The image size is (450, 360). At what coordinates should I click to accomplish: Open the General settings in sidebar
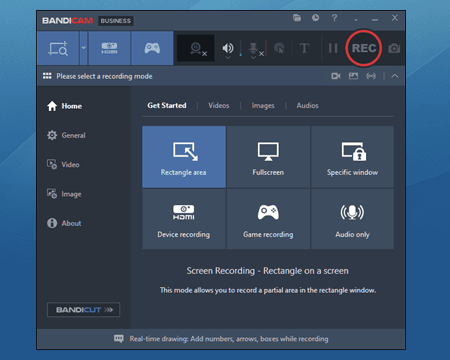pyautogui.click(x=66, y=135)
